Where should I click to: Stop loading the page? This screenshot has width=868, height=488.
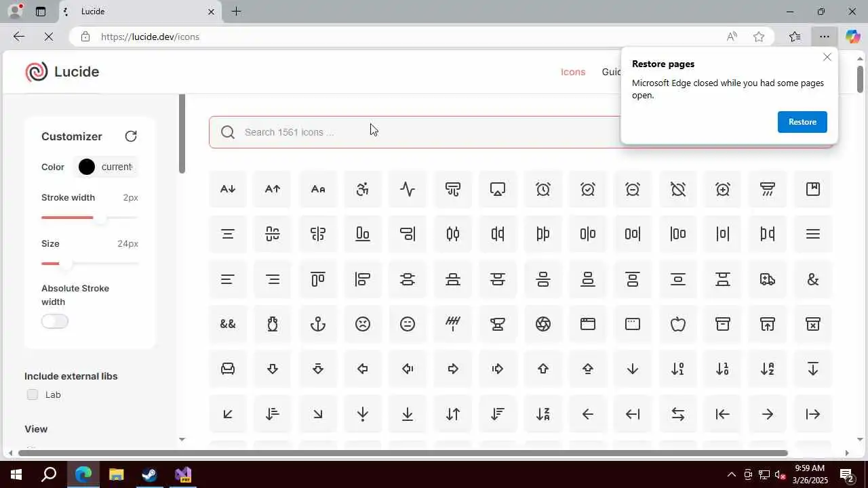[x=49, y=37]
